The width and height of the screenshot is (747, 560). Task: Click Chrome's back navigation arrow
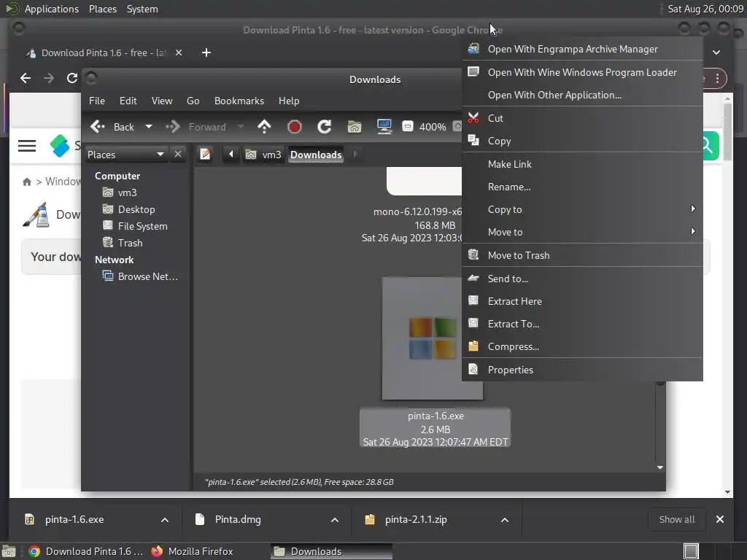[x=26, y=78]
